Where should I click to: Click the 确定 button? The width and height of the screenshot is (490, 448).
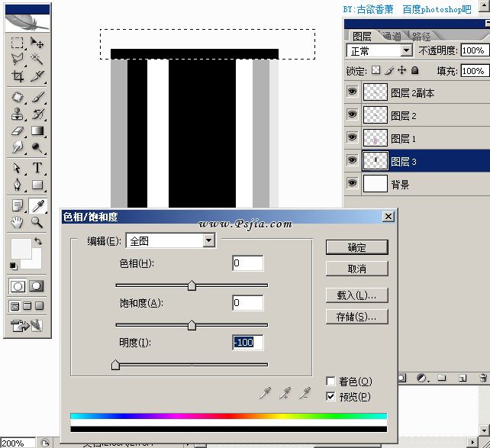tap(357, 247)
